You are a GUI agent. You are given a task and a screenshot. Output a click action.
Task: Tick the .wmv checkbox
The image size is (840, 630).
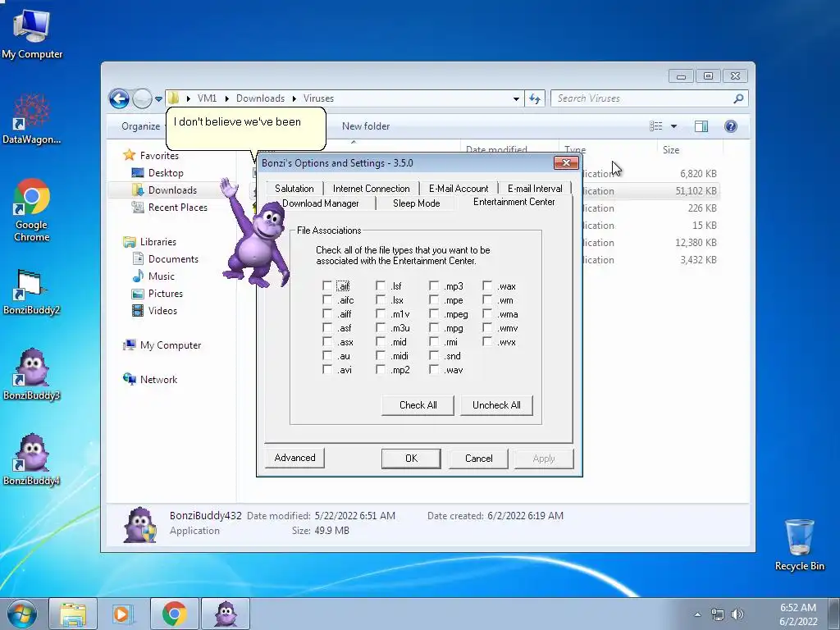click(487, 327)
